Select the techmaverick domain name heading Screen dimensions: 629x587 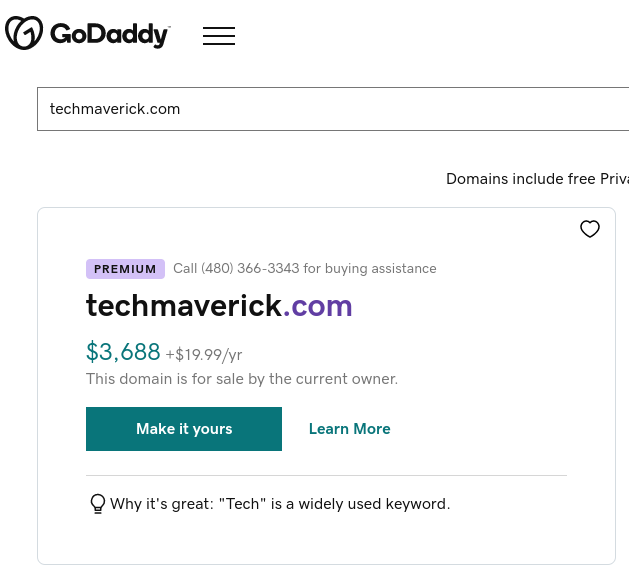click(184, 305)
